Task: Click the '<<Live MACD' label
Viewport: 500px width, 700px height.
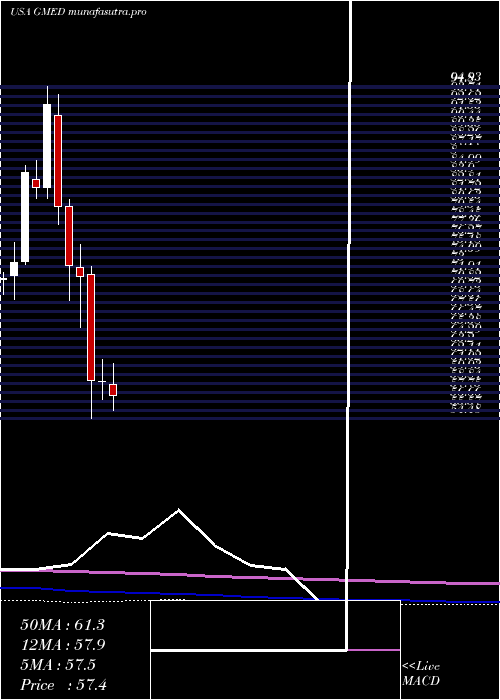Action: pyautogui.click(x=421, y=673)
